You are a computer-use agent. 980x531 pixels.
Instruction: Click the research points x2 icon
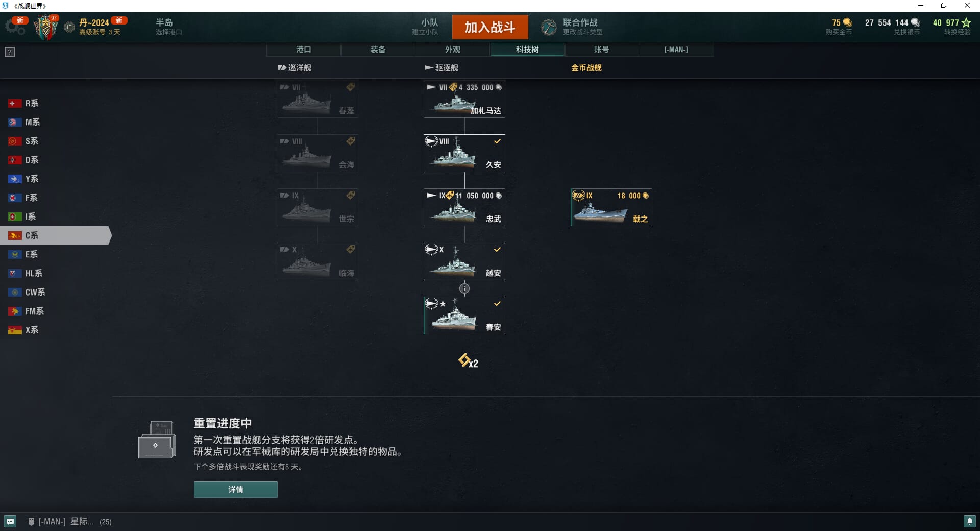point(468,361)
